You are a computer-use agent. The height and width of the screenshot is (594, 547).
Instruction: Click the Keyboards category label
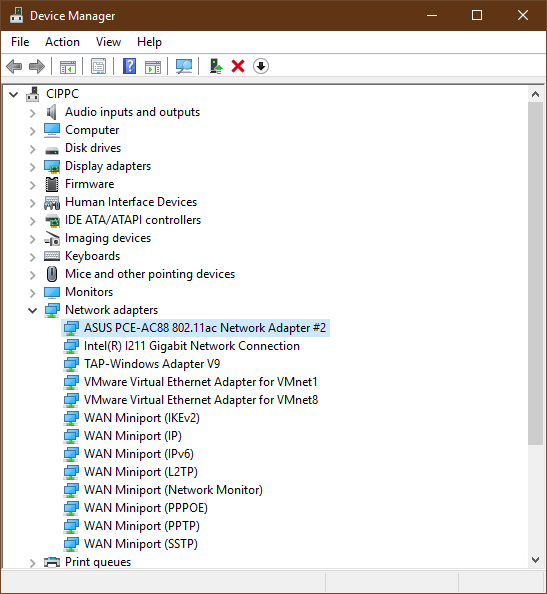[92, 256]
